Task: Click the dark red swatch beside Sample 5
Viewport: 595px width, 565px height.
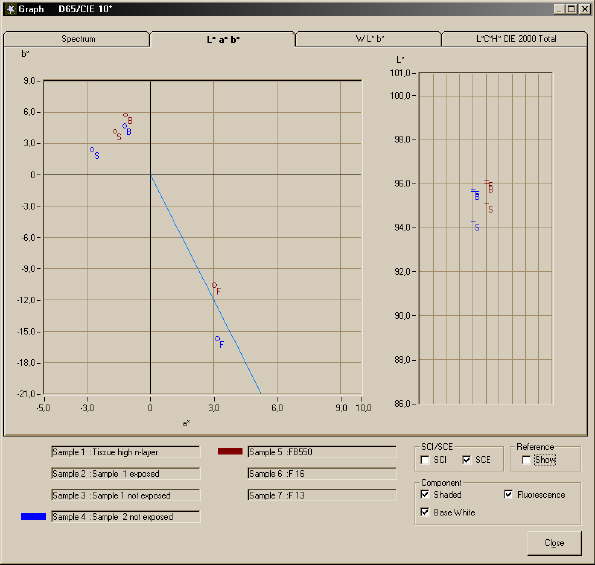Action: point(230,452)
